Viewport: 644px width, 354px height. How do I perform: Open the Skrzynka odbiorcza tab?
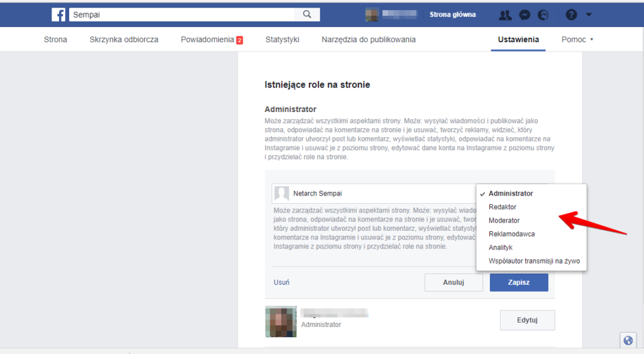tap(124, 40)
